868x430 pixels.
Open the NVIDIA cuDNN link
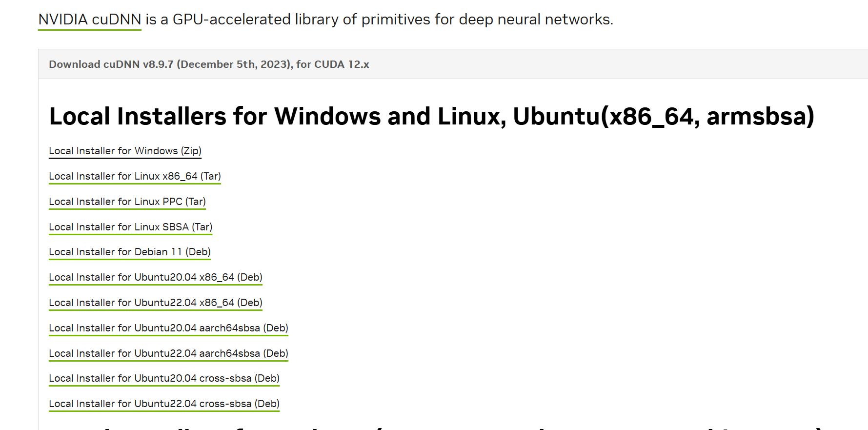(x=90, y=20)
